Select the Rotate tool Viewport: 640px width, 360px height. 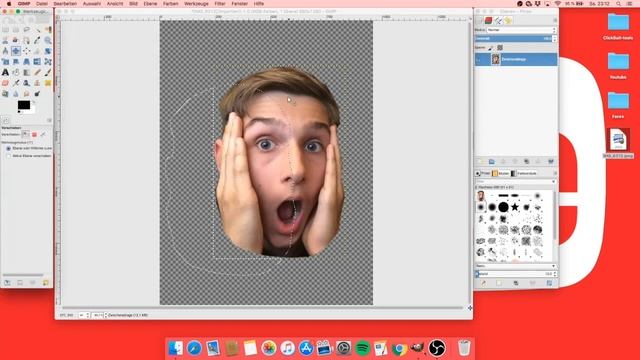coord(48,51)
